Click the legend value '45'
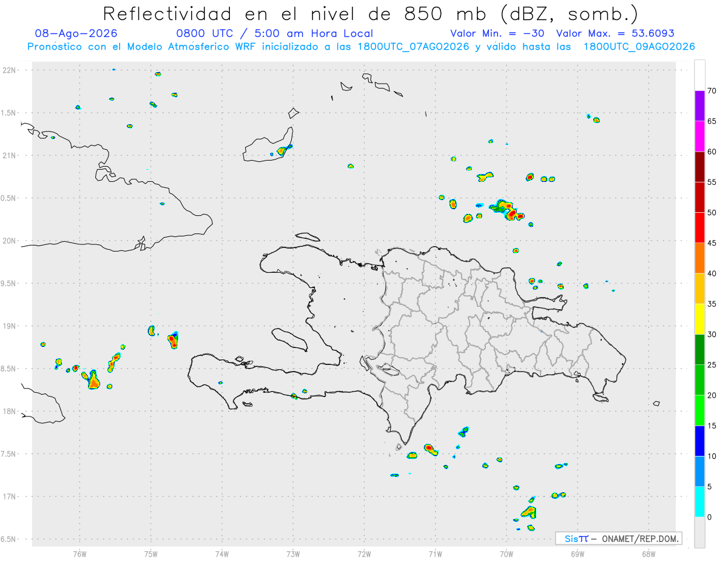Image resolution: width=728 pixels, height=562 pixels. 712,243
